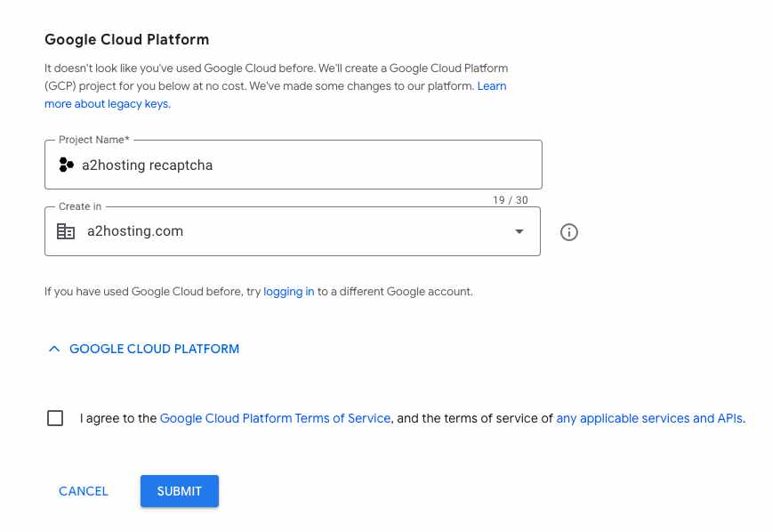Viewport: 772px width, 532px height.
Task: Focus the Project Name text field
Action: 356,165
